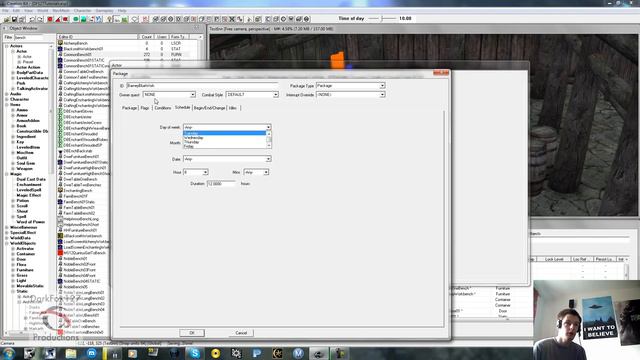Open the File menu

pyautogui.click(x=5, y=11)
